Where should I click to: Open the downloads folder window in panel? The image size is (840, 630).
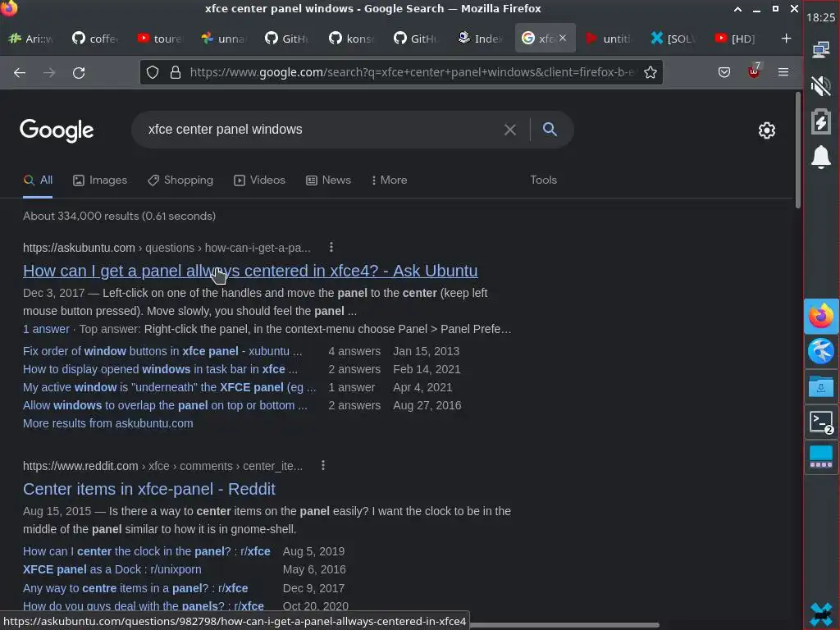coord(821,386)
